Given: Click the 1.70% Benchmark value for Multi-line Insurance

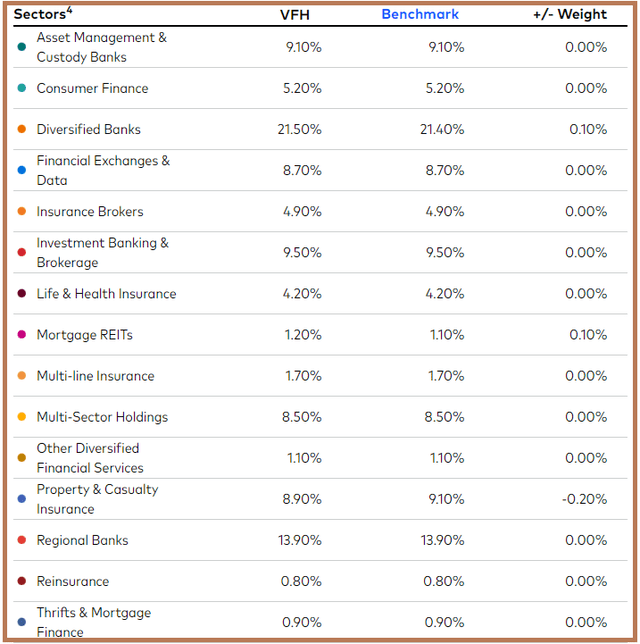Looking at the screenshot, I should (x=446, y=376).
